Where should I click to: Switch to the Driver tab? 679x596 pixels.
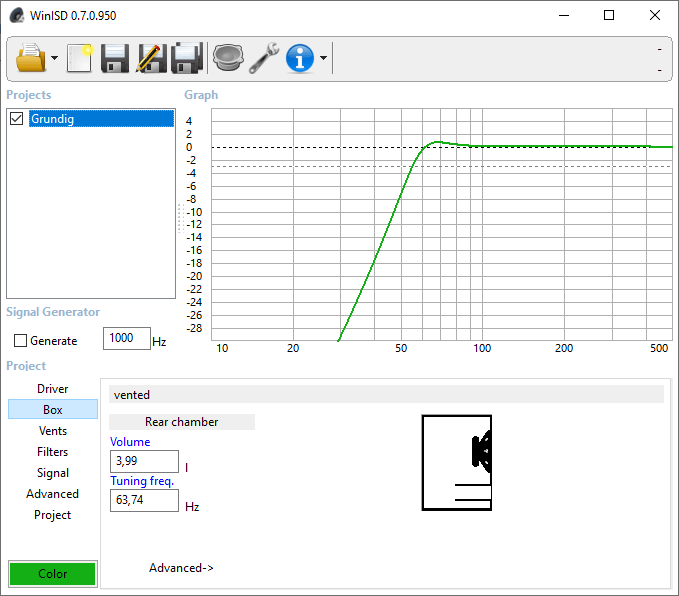53,389
